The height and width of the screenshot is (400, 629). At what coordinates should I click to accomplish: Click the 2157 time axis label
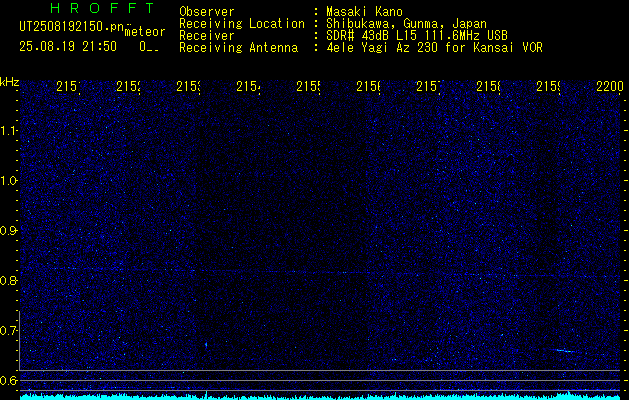pyautogui.click(x=428, y=86)
